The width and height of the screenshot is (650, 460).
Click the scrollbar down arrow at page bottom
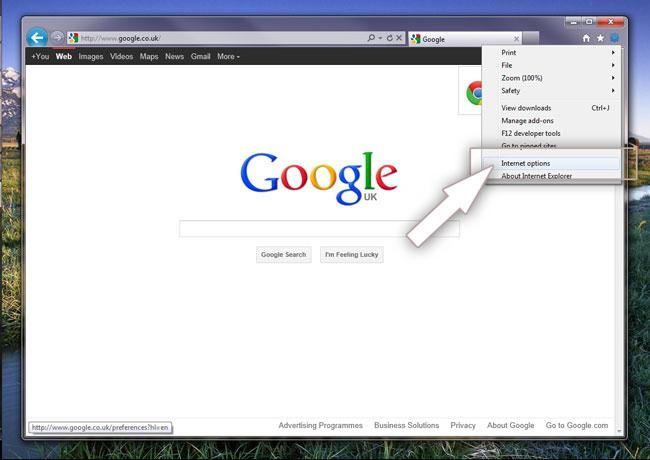pos(619,431)
